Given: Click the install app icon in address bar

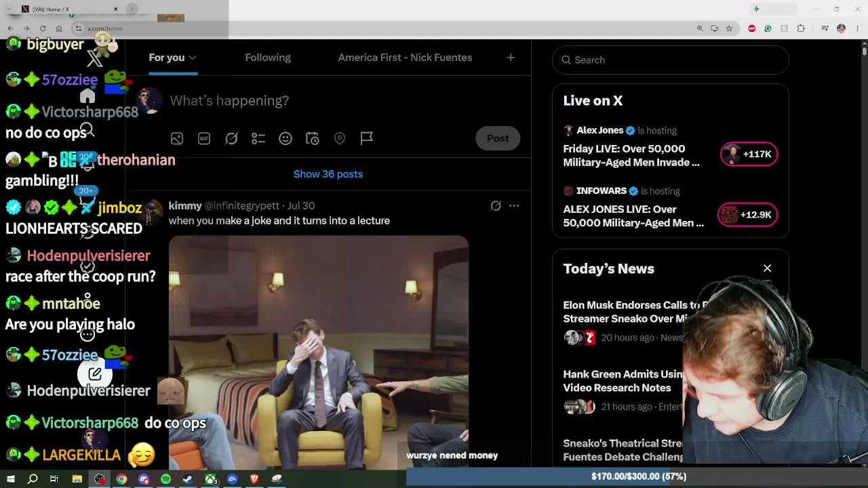Looking at the screenshot, I should click(715, 28).
